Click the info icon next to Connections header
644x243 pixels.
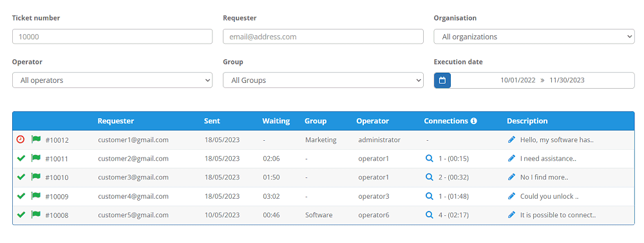[473, 121]
